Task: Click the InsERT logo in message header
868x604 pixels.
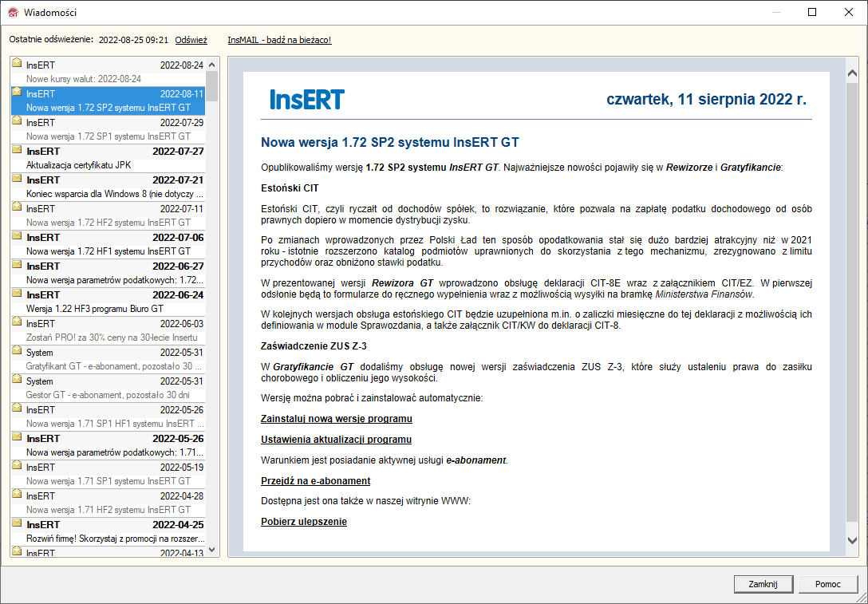Action: [x=307, y=100]
